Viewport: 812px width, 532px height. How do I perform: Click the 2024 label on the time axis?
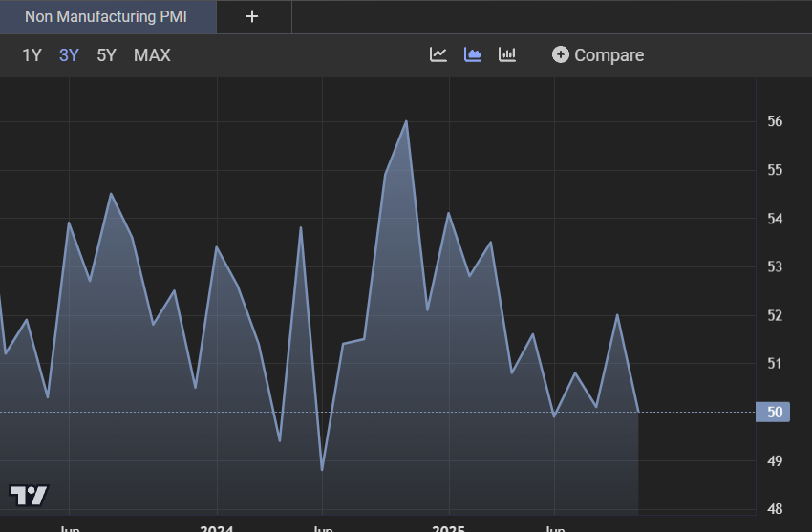(x=217, y=526)
